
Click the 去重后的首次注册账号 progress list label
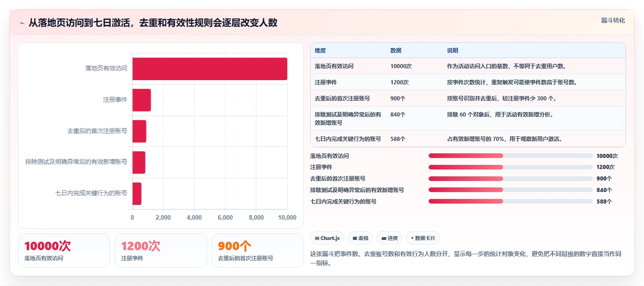338,179
